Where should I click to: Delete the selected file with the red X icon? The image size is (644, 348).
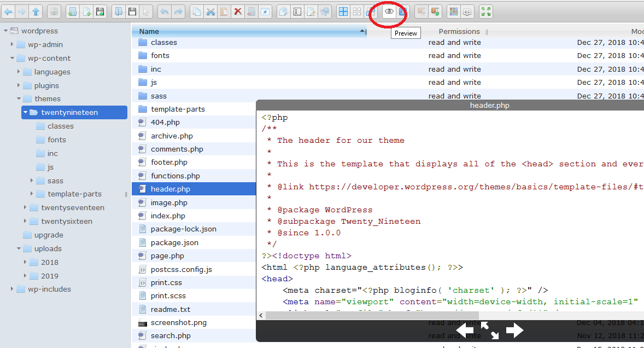(237, 12)
